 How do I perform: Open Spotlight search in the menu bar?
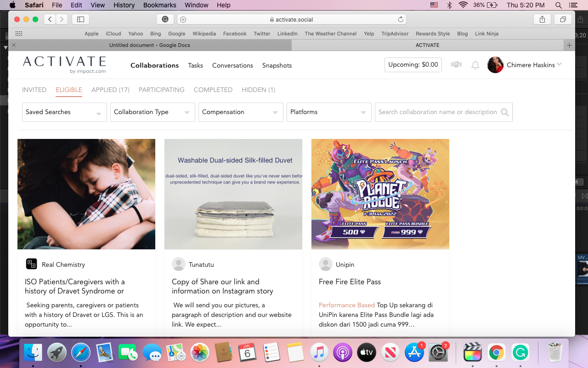(x=559, y=5)
